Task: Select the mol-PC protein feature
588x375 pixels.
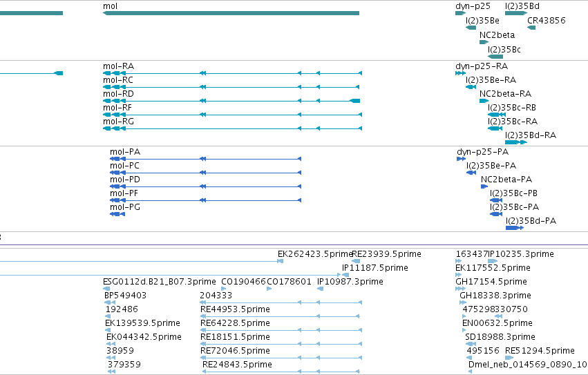Action: [205, 173]
